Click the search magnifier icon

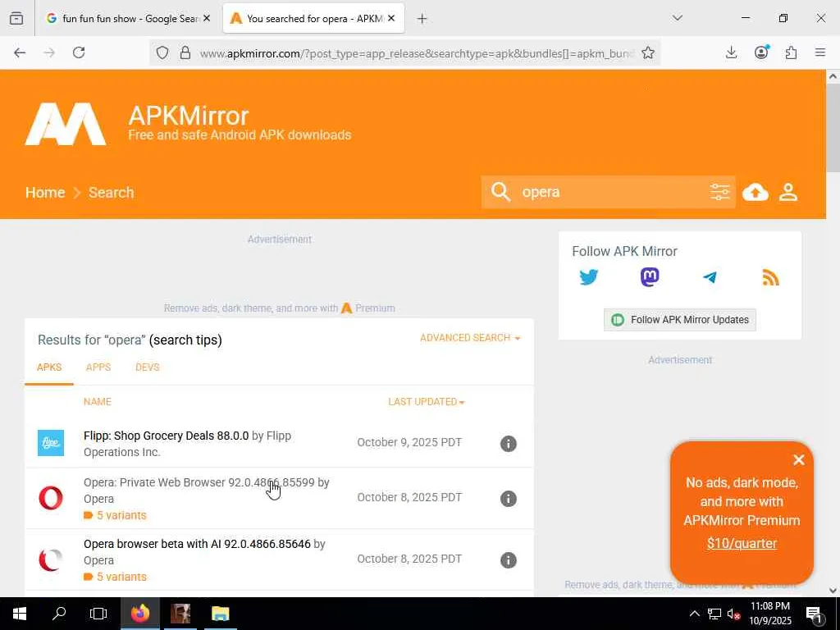point(500,192)
